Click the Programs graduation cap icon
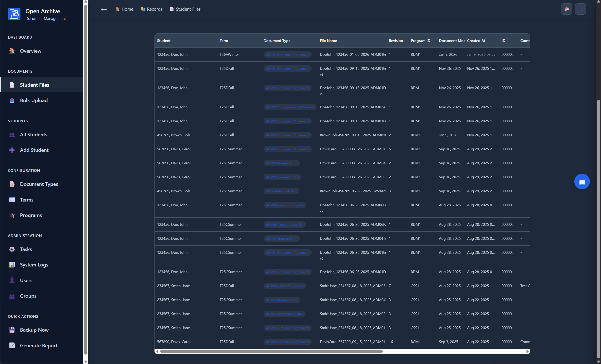This screenshot has height=364, width=601. coord(12,215)
